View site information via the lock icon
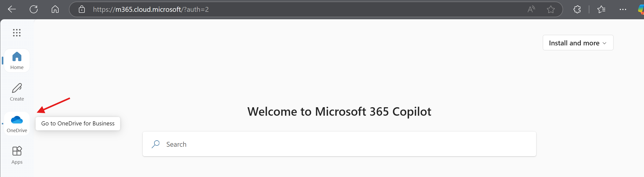 coord(82,9)
